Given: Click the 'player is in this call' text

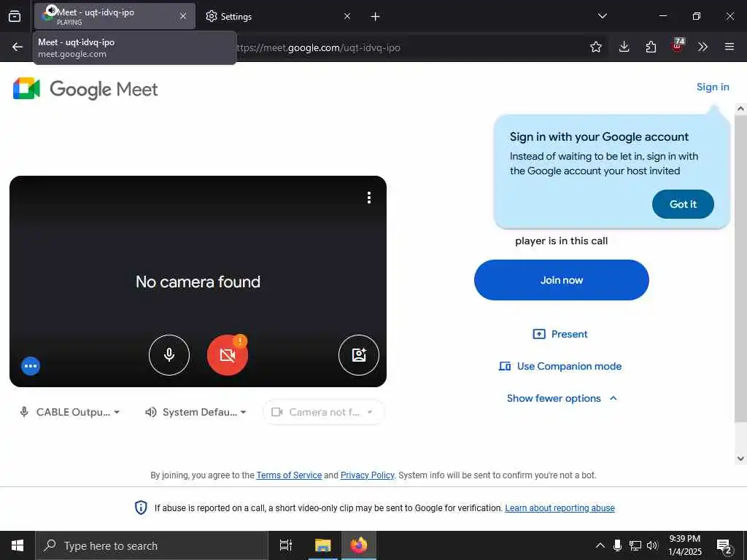Looking at the screenshot, I should pos(561,241).
